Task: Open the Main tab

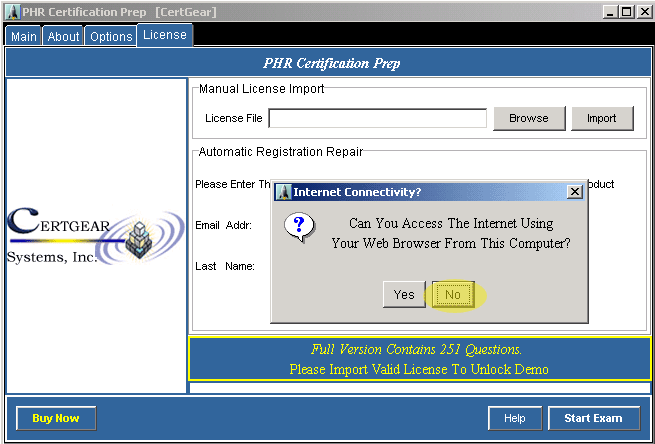Action: point(23,36)
